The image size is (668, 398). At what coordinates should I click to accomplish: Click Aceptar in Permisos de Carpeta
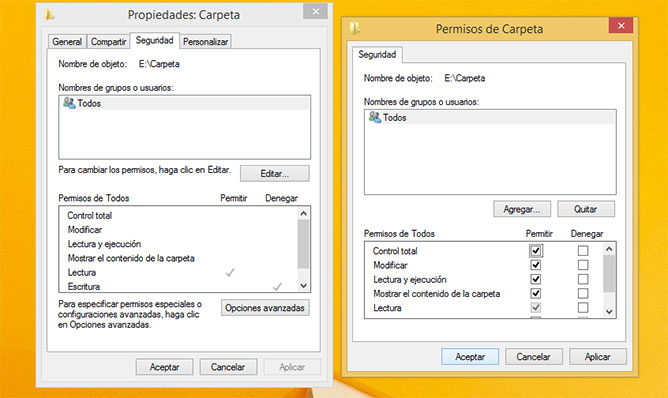coord(470,357)
